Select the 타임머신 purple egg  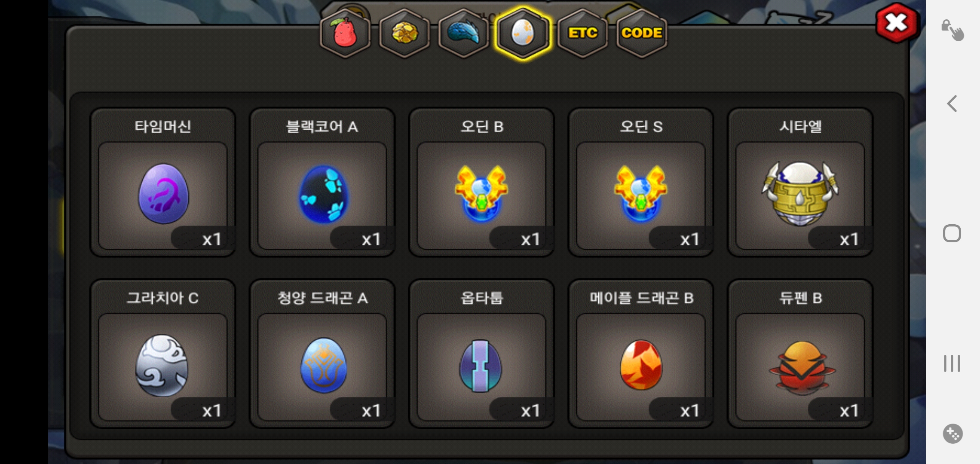point(163,182)
